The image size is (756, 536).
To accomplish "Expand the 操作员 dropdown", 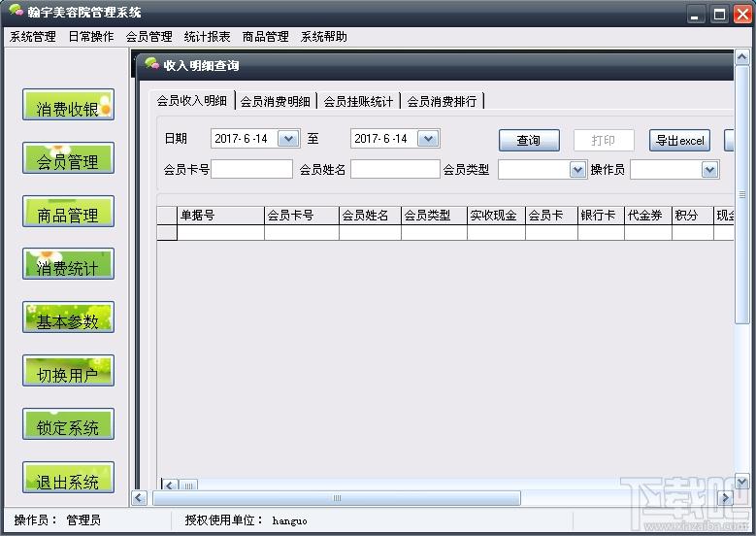I will pyautogui.click(x=709, y=170).
